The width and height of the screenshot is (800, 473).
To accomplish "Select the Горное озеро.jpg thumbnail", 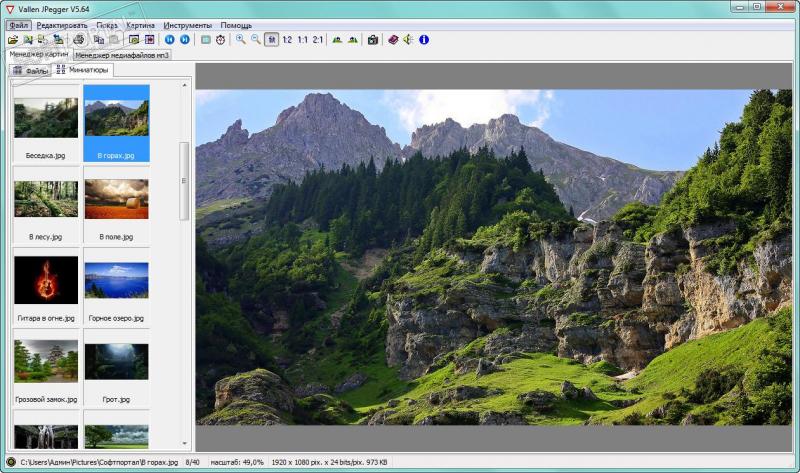I will (116, 286).
